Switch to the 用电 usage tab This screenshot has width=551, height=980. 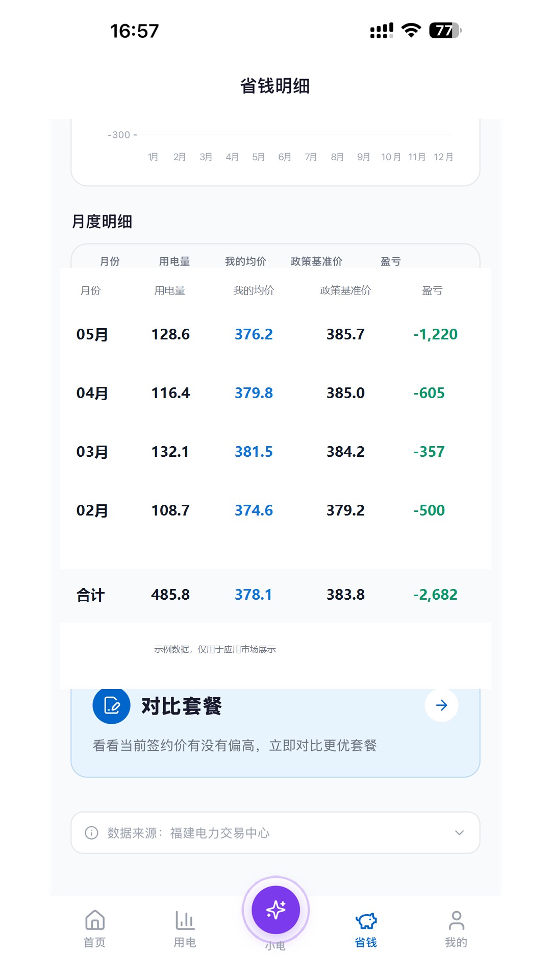[x=185, y=928]
